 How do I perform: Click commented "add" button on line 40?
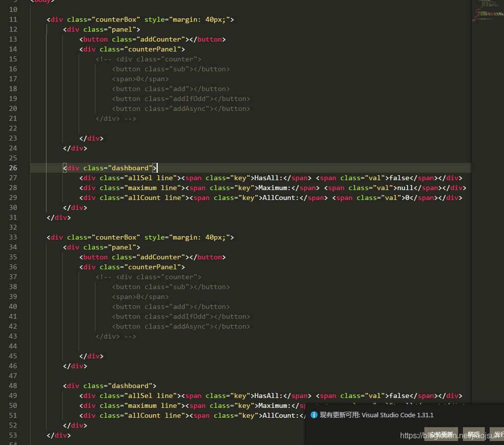click(x=171, y=306)
